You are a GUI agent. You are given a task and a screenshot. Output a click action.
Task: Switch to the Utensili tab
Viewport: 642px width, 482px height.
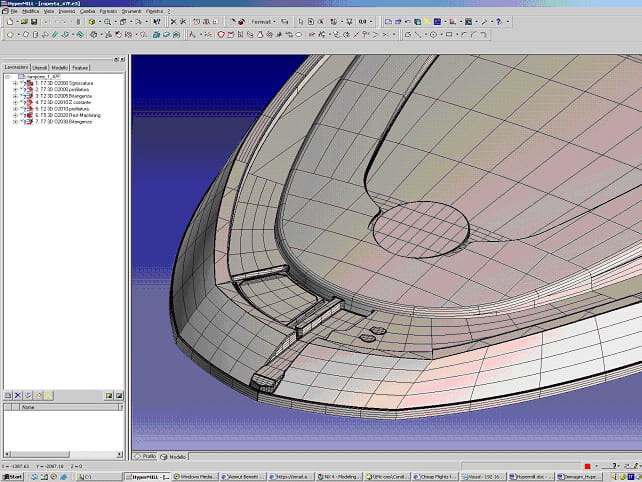40,68
